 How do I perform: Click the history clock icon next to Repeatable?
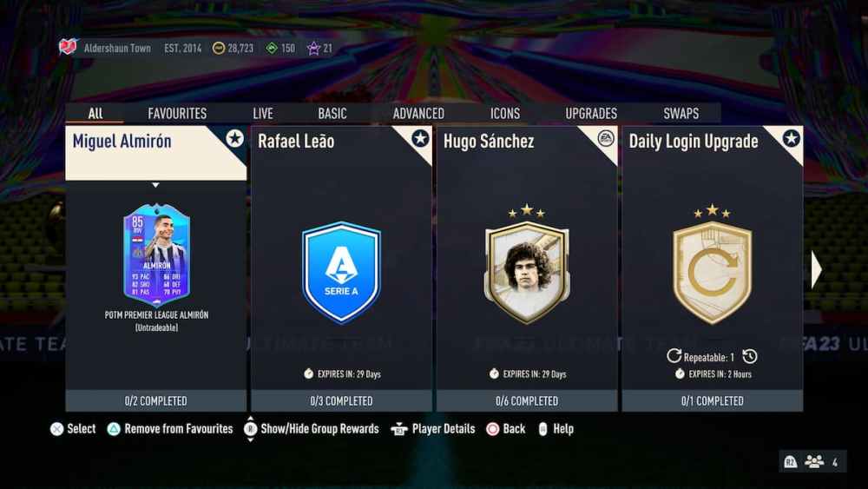750,356
